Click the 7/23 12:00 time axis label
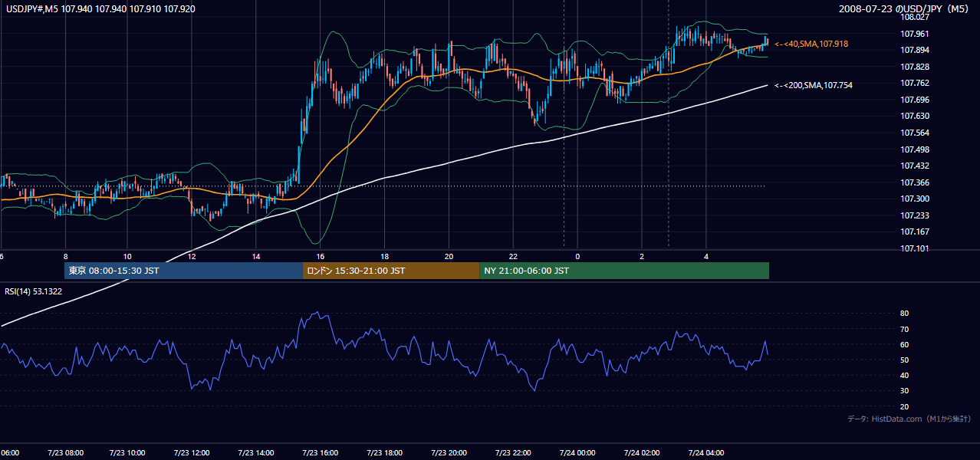This screenshot has height=460, width=980. (x=192, y=453)
